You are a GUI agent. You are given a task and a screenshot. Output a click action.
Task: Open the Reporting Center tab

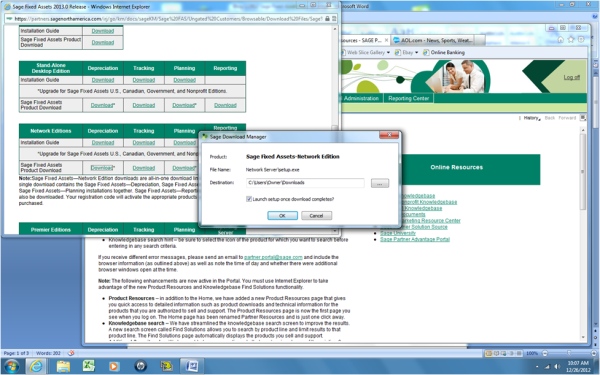(408, 98)
